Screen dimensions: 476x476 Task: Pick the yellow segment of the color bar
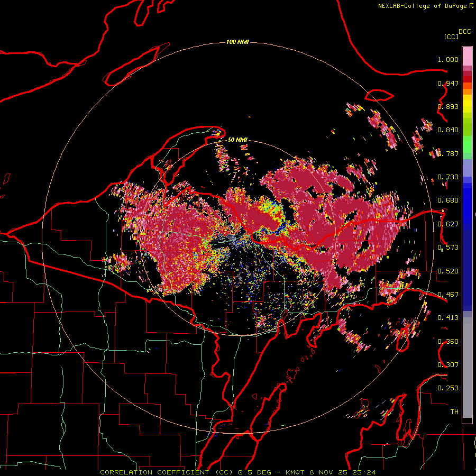467,104
